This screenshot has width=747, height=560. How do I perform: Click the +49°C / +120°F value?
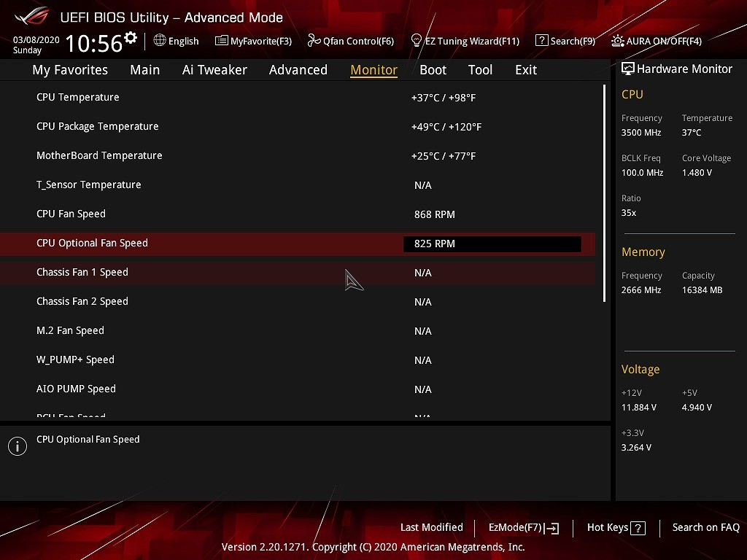click(x=446, y=127)
